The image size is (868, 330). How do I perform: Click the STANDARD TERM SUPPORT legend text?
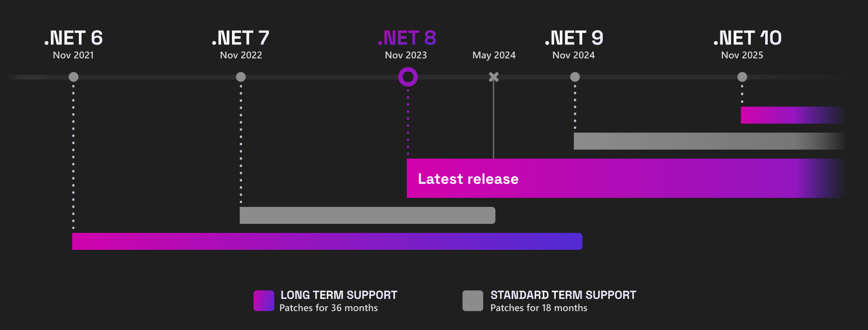[x=563, y=295]
